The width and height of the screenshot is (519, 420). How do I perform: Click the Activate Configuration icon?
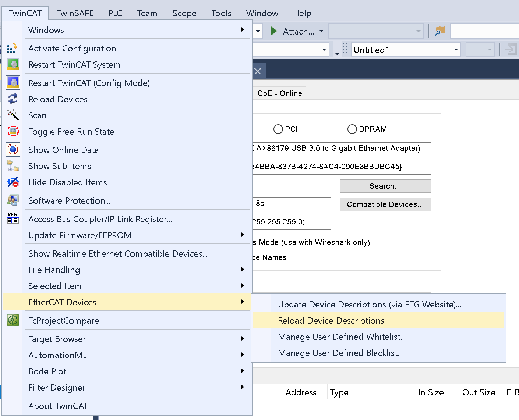(13, 48)
